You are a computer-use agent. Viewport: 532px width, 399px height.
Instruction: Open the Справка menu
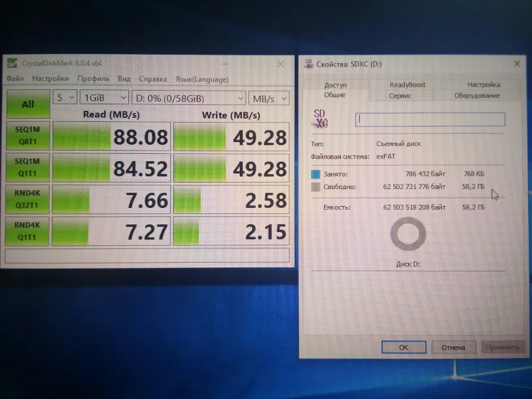[x=153, y=79]
